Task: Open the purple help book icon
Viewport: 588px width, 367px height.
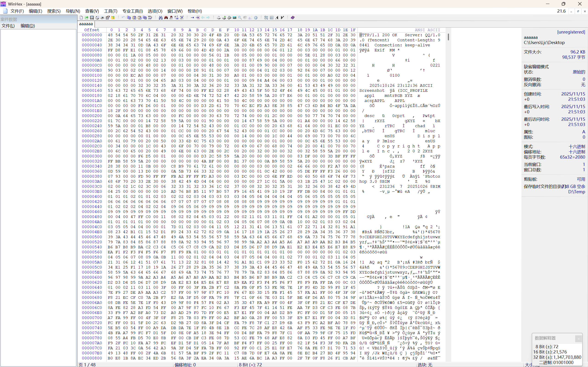Action: pos(293,18)
